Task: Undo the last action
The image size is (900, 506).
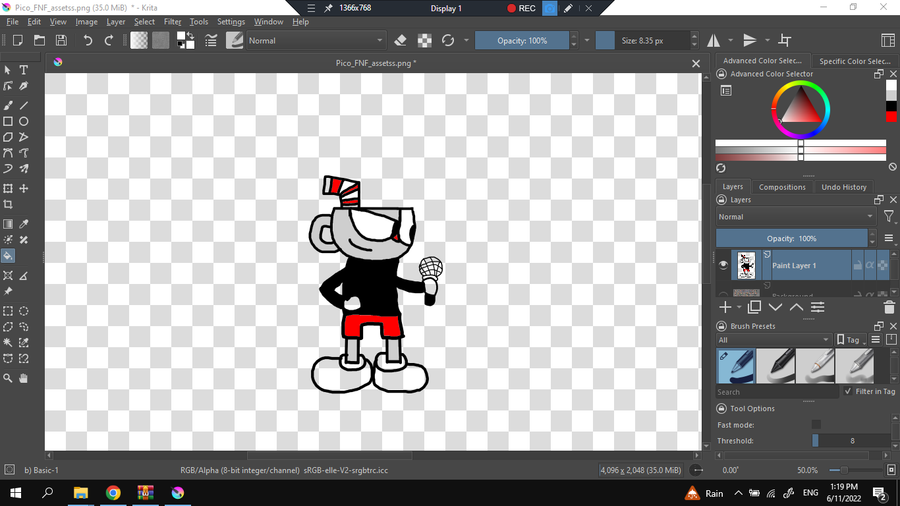Action: click(x=87, y=41)
